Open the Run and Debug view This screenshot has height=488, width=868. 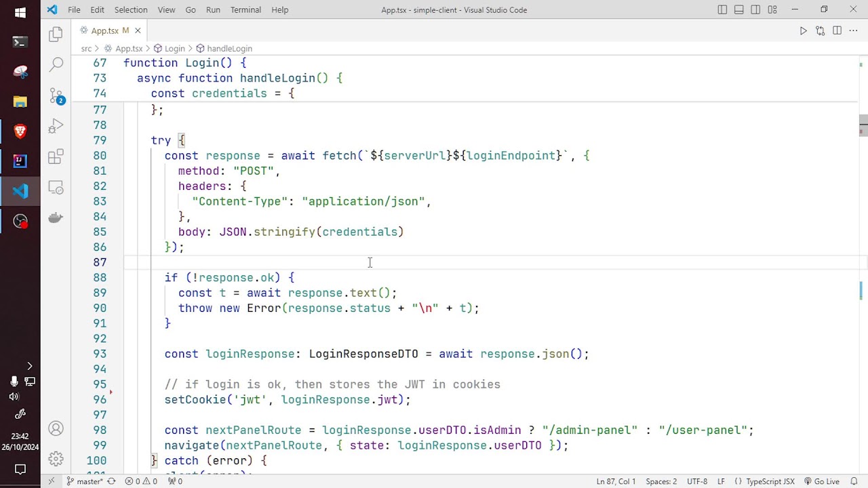tap(56, 126)
